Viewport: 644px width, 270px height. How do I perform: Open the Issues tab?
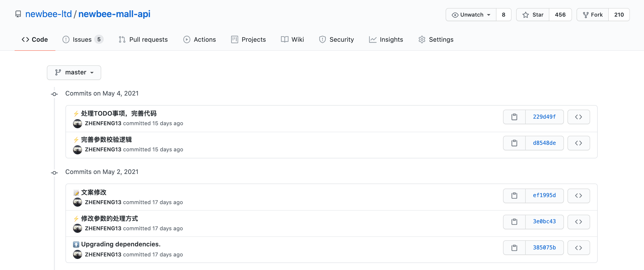[x=83, y=39]
